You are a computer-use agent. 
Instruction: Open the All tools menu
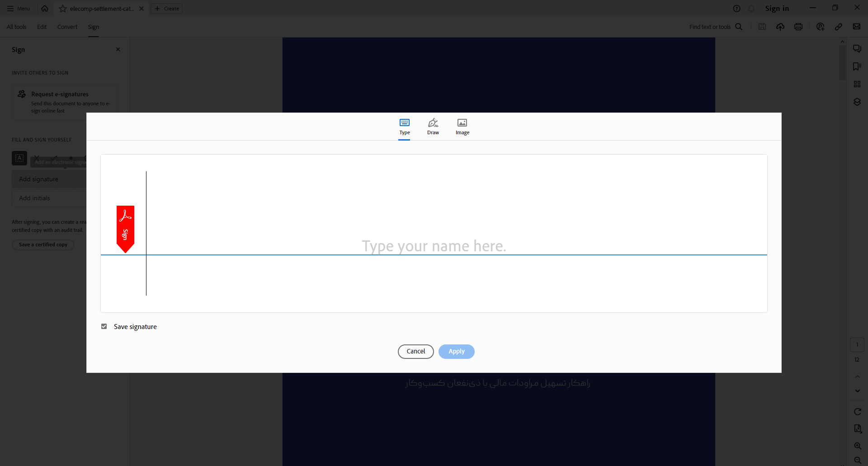pyautogui.click(x=17, y=27)
